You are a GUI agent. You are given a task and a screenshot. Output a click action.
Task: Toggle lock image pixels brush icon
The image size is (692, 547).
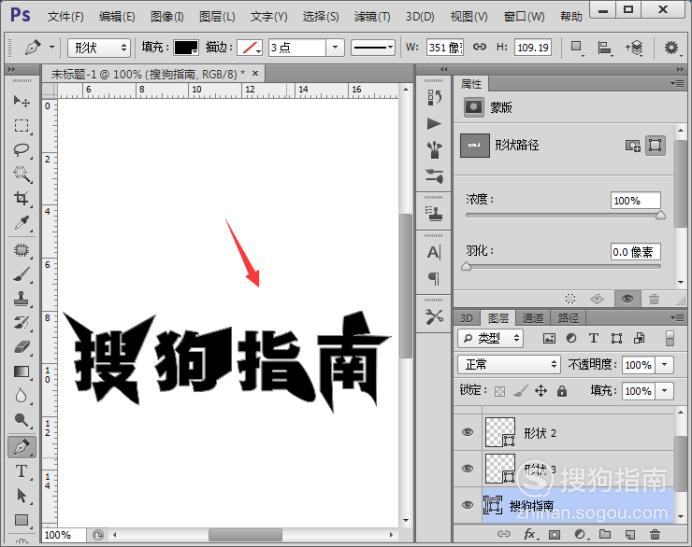(520, 391)
